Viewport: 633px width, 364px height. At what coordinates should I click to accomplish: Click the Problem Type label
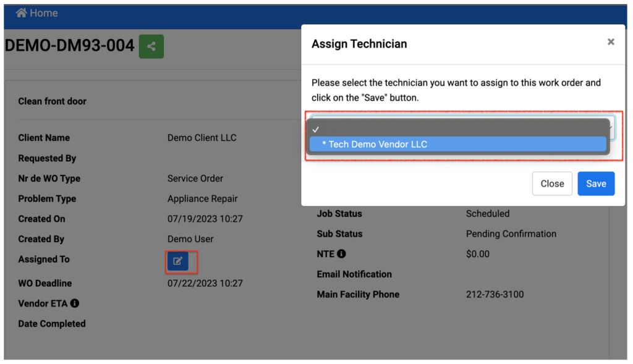click(x=47, y=198)
